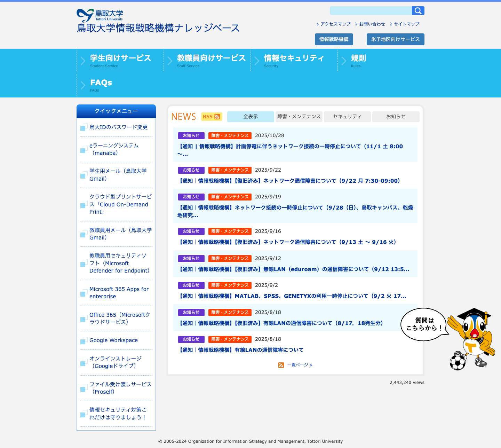Screen dimensions: 501x448
Task: Open the RSS feed icon next to NEWS
Action: (211, 117)
